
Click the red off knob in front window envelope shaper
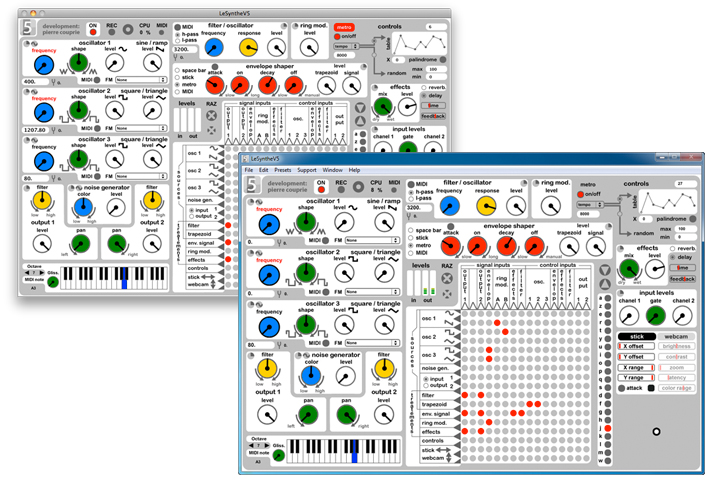click(x=534, y=247)
